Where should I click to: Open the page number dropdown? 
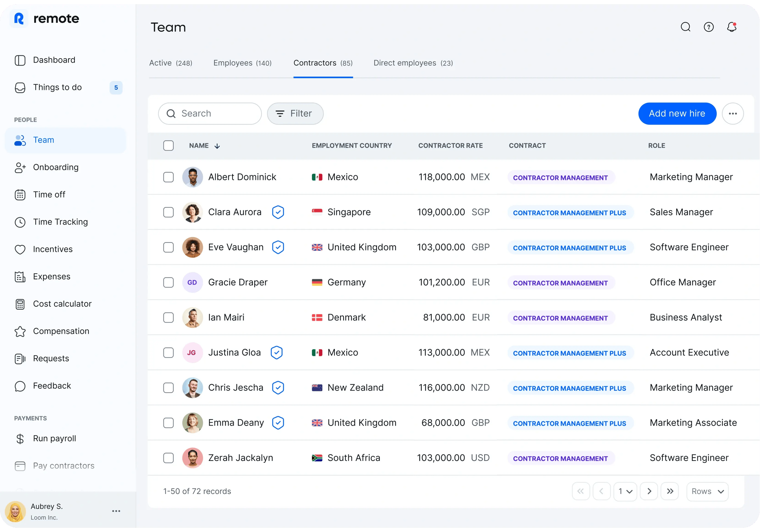[x=625, y=491]
